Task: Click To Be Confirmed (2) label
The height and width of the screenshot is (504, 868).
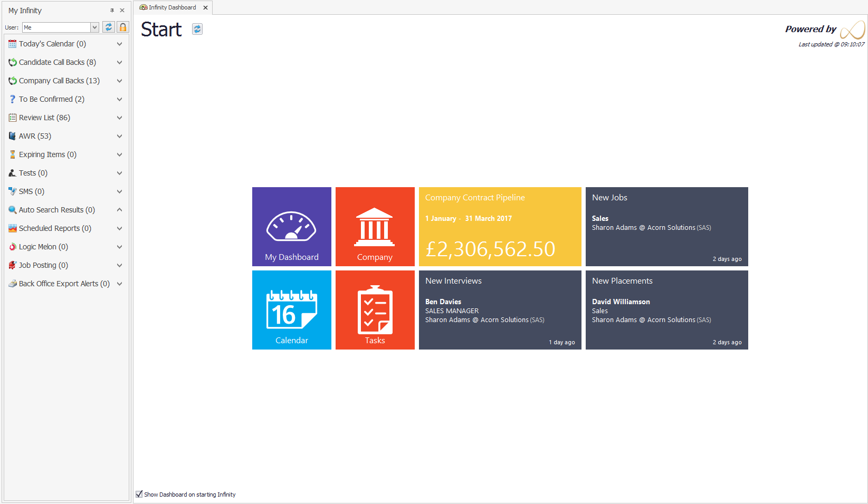Action: (52, 99)
